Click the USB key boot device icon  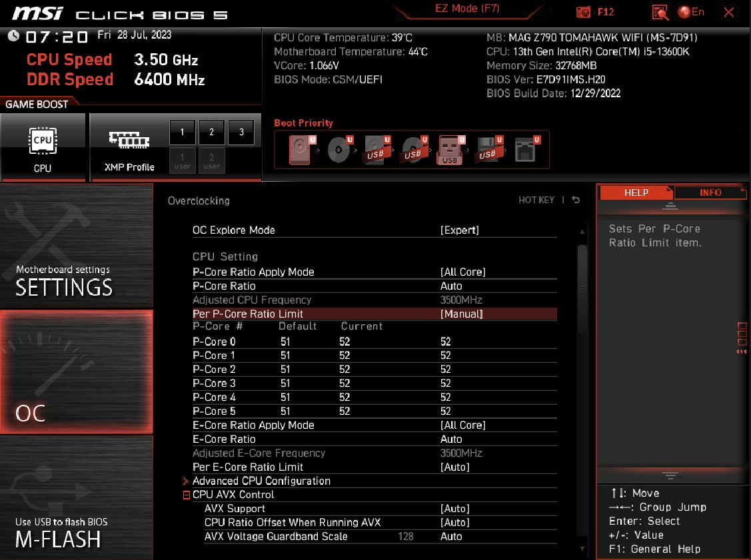pos(450,150)
